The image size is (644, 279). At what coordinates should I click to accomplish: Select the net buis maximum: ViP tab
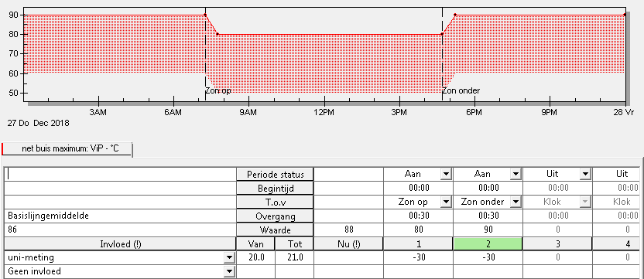(67, 148)
